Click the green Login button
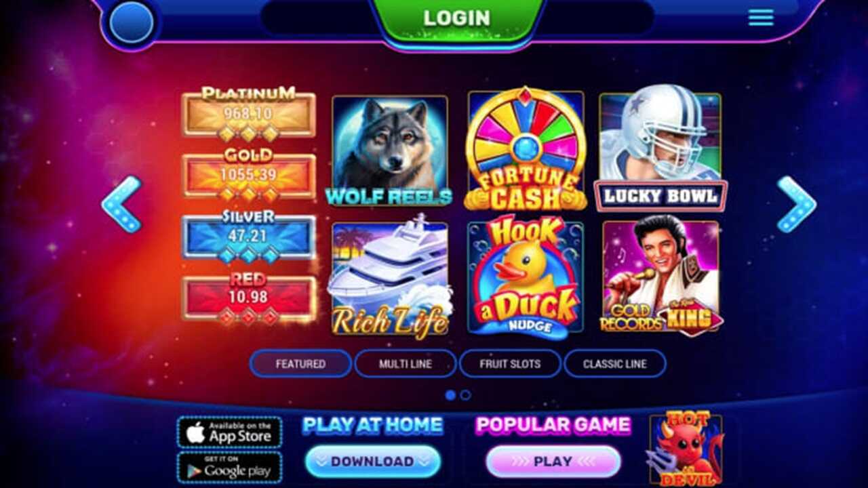The width and height of the screenshot is (868, 488). coord(456,20)
